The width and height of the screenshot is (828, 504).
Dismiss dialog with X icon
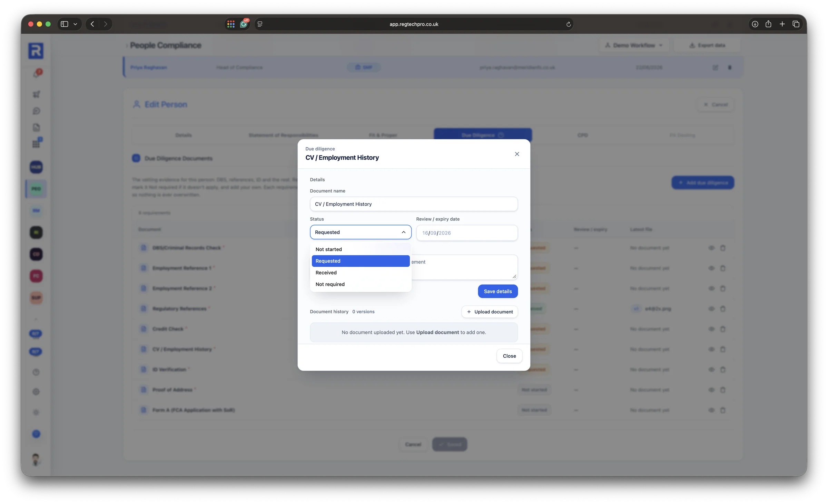(x=517, y=154)
